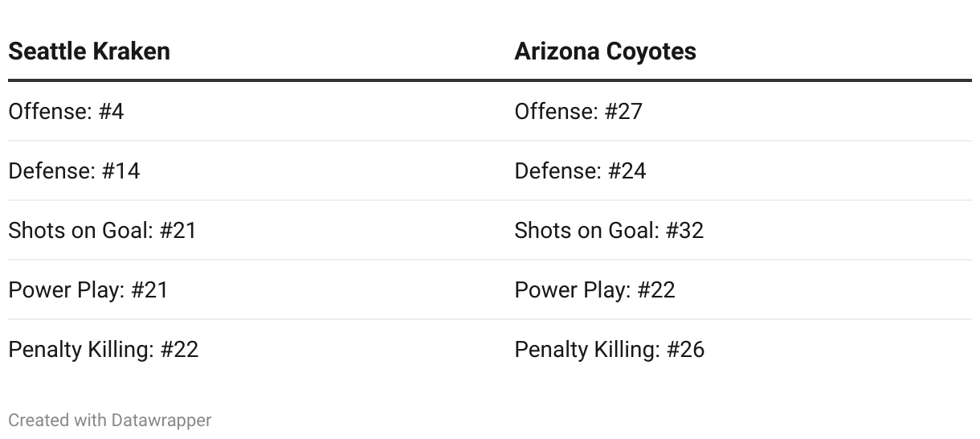
Task: Open the Created with Datawrapper link
Action: coord(110,420)
